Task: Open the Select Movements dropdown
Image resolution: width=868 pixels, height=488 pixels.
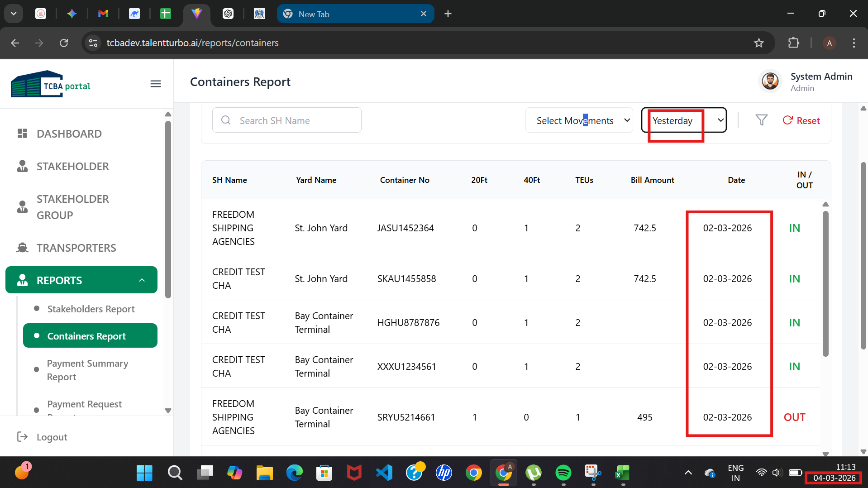Action: pos(579,120)
